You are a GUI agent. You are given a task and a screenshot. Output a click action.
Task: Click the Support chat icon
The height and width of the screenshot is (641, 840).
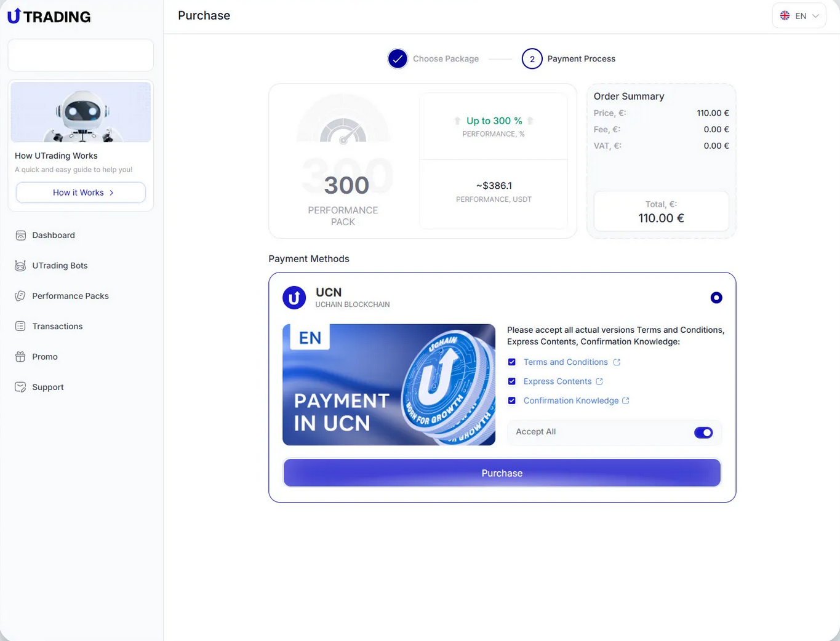click(x=20, y=387)
